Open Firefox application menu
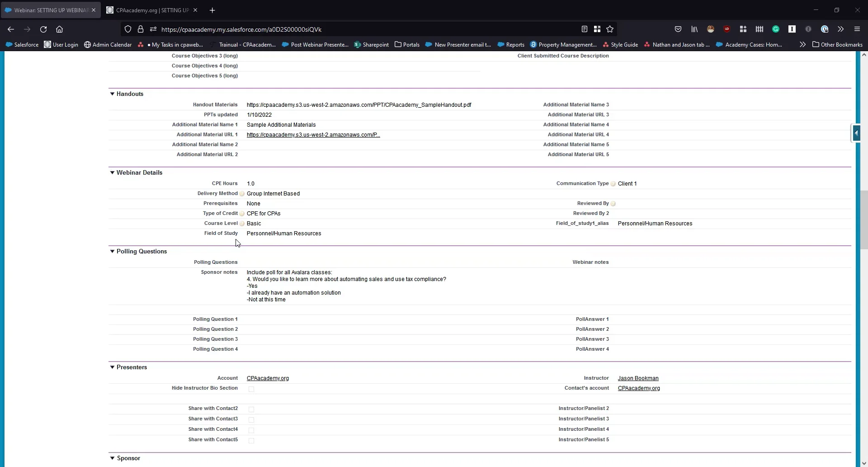The width and height of the screenshot is (868, 467). tap(857, 29)
